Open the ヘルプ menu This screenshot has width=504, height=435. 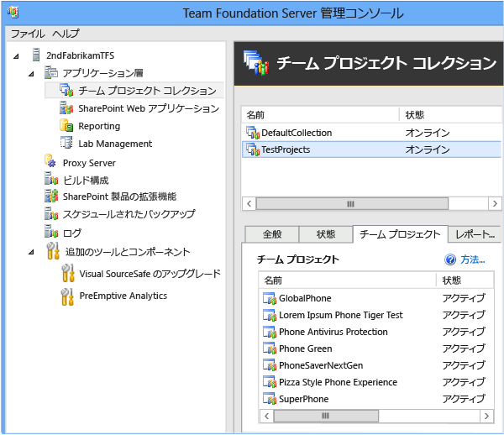(x=66, y=34)
